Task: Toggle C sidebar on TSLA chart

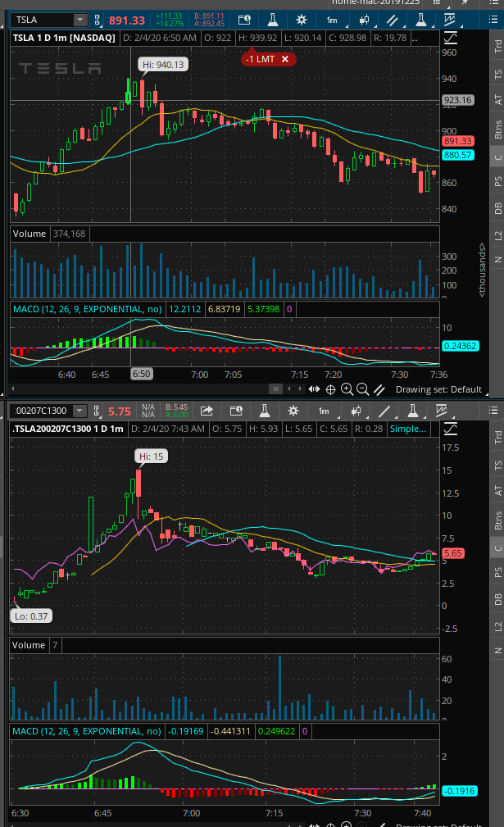Action: tap(497, 157)
